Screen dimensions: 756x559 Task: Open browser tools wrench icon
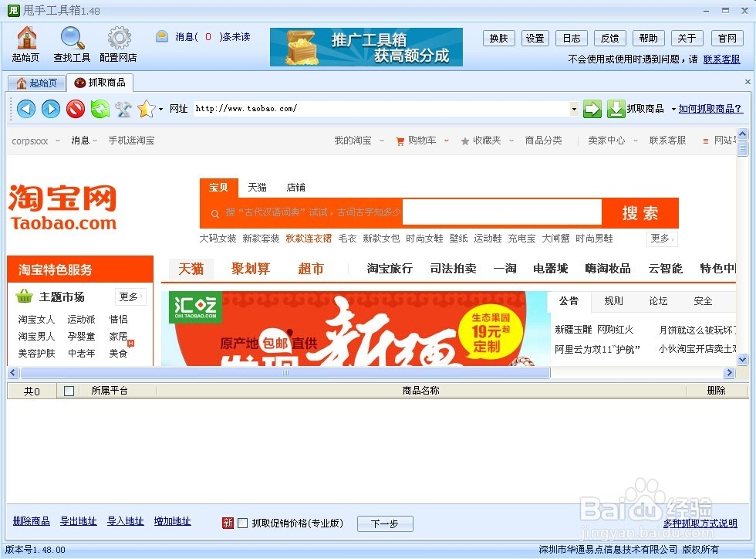pos(123,109)
